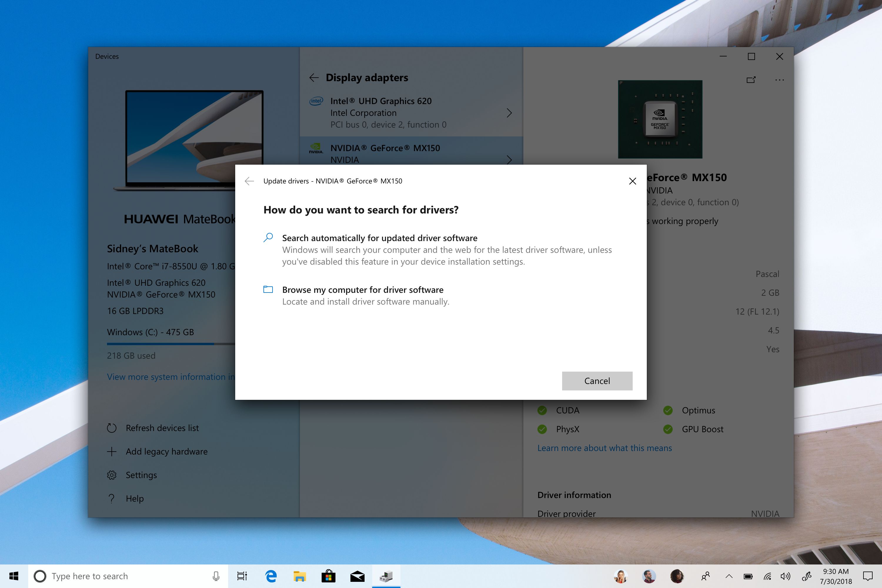882x588 pixels.
Task: Open File Explorer from taskbar
Action: (300, 576)
